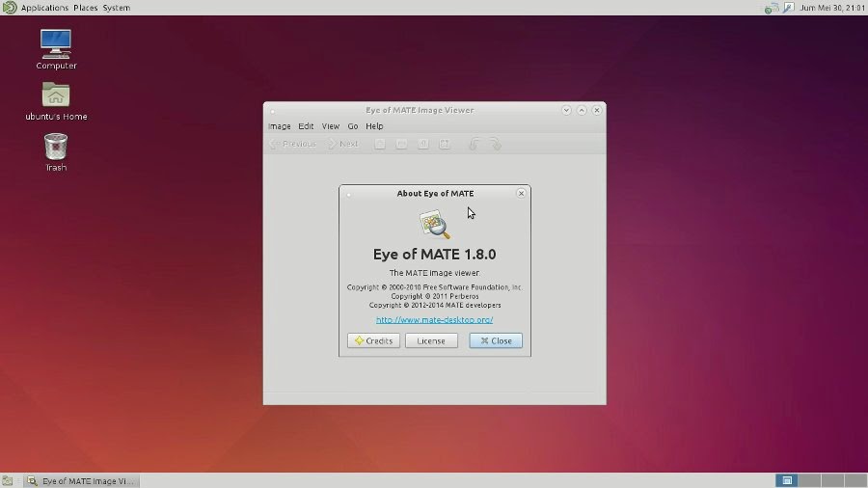Minimize the Eye of MATE Image Viewer window
This screenshot has height=488, width=868.
pyautogui.click(x=566, y=110)
